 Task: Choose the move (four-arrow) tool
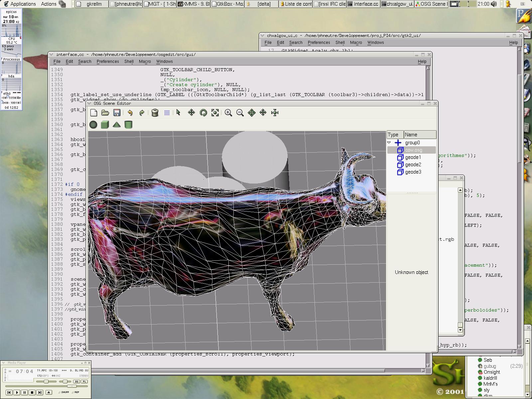tap(191, 112)
